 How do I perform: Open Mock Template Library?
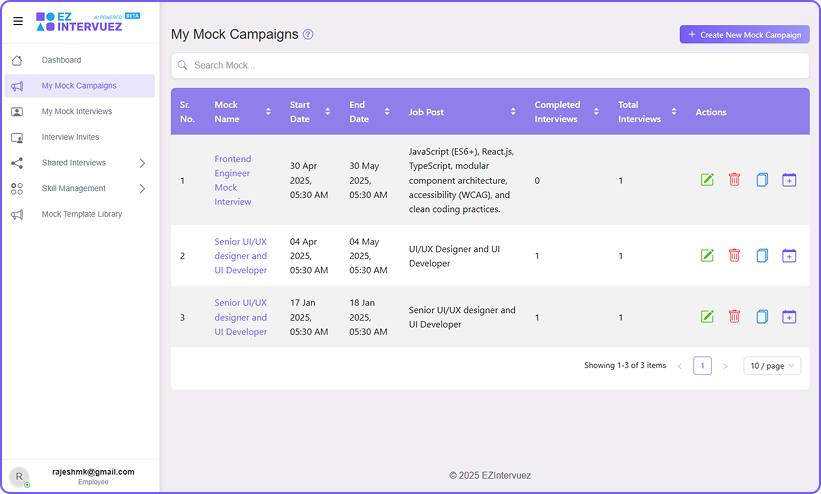tap(80, 214)
